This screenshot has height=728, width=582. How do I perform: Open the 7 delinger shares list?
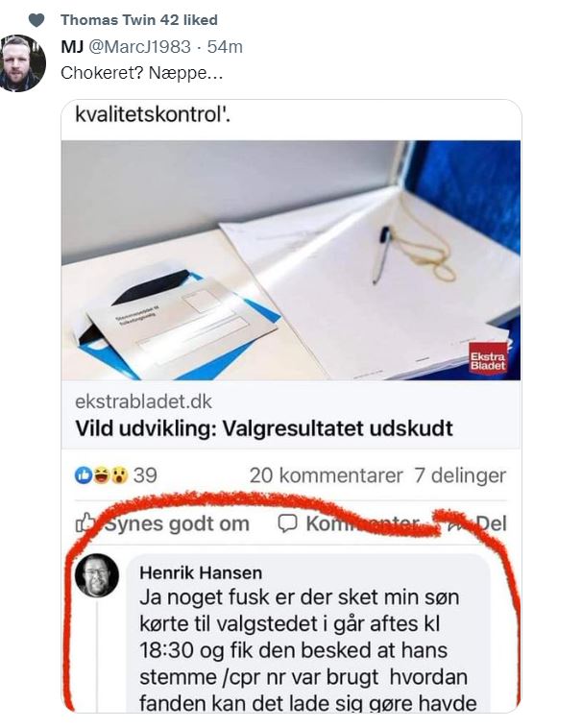[460, 475]
